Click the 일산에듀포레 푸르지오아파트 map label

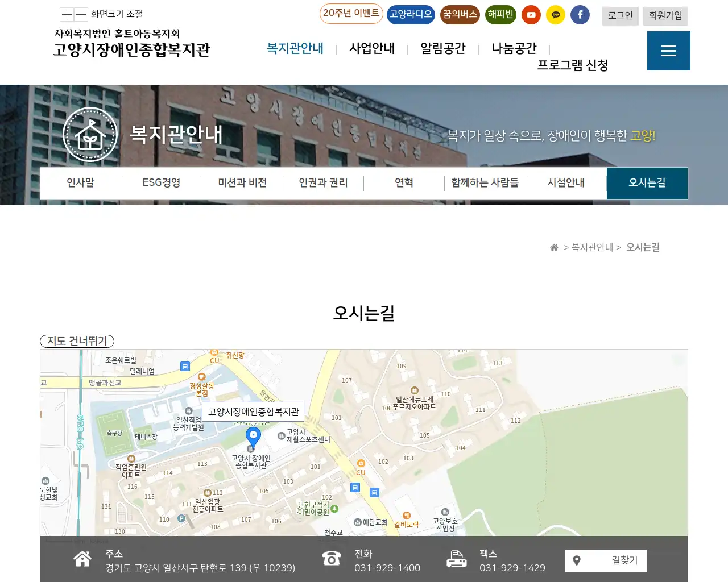point(414,403)
